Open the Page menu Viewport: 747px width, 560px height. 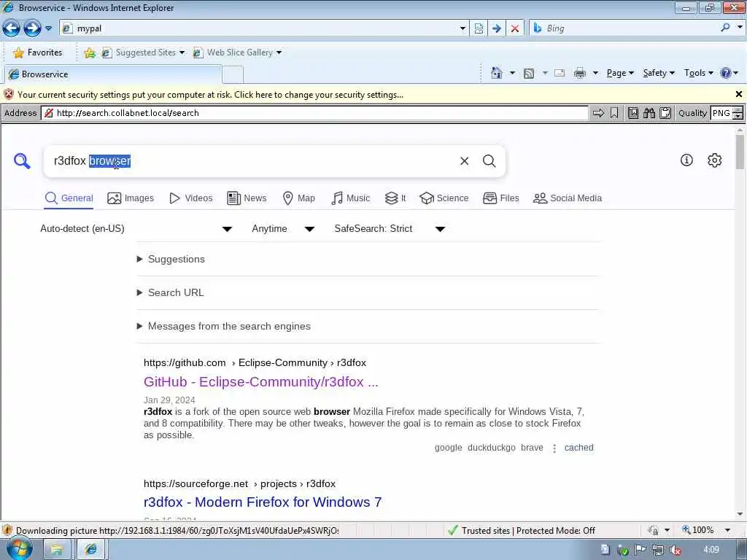(620, 73)
